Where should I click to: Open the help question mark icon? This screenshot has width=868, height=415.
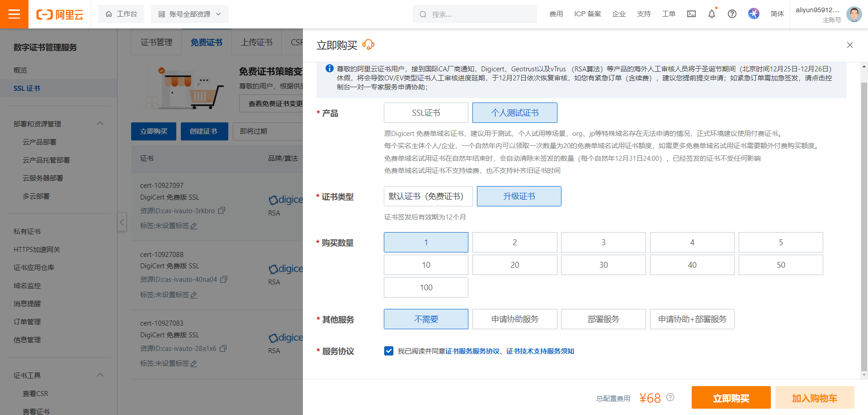732,14
